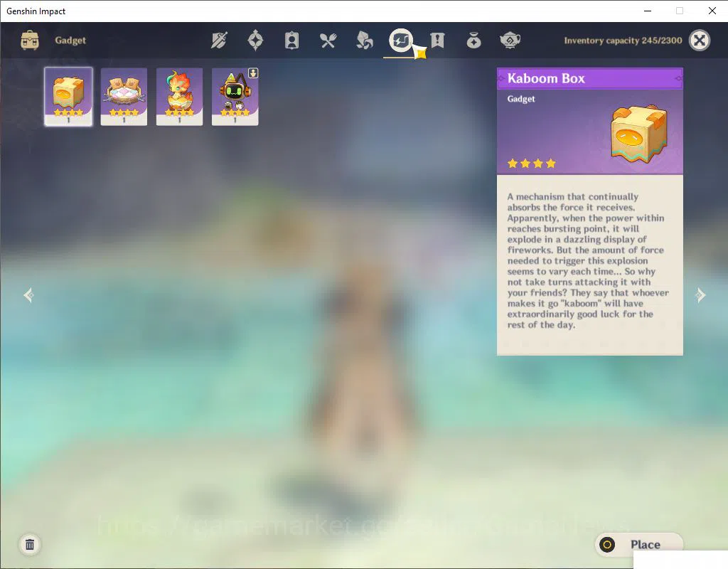Screen dimensions: 728x569
Task: Select the Gadget tab icon
Action: [x=401, y=41]
